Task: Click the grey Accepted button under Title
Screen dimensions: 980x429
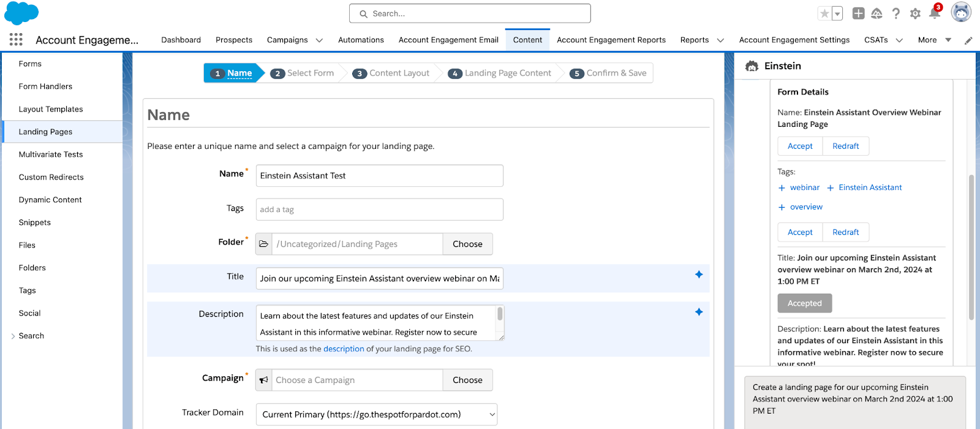Action: pos(805,303)
